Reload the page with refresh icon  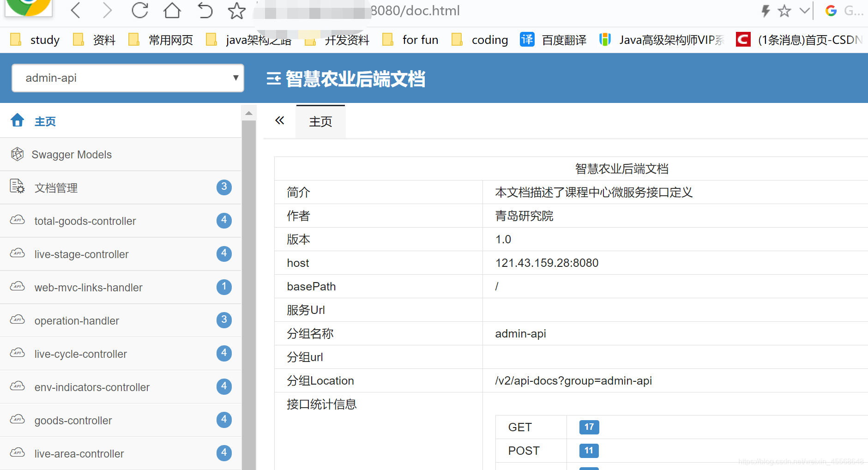pyautogui.click(x=139, y=10)
